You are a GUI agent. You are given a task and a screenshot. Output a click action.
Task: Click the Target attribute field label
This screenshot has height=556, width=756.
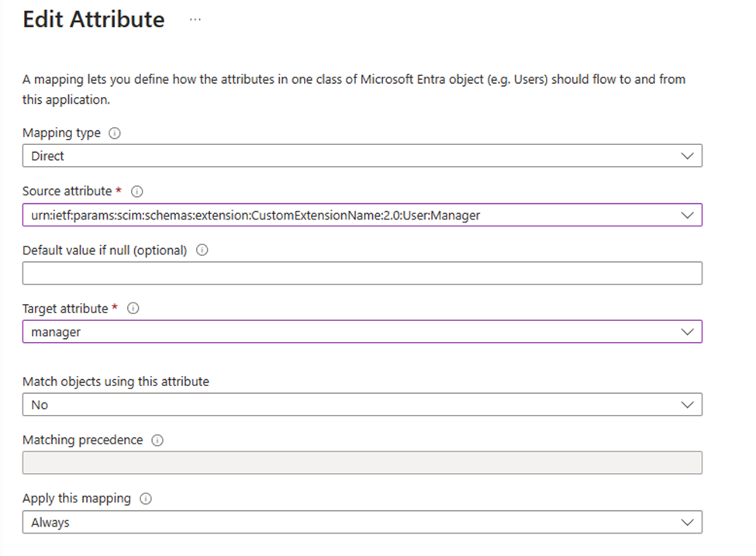65,309
